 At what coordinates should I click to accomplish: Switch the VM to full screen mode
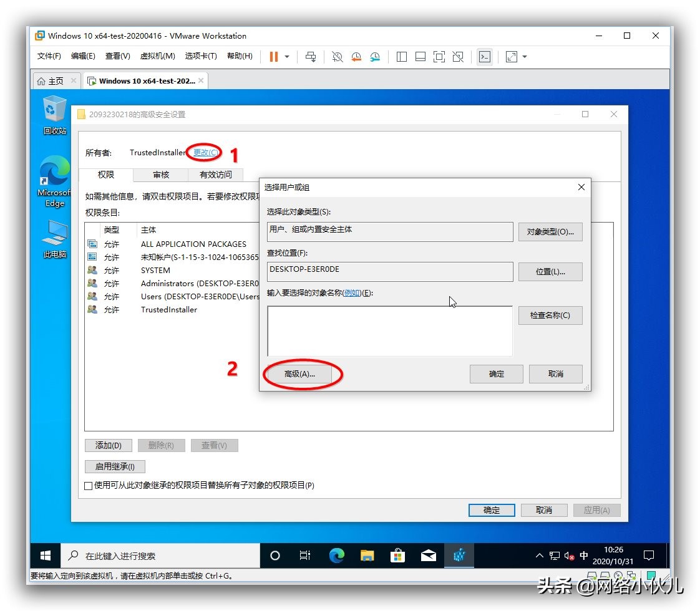[439, 57]
